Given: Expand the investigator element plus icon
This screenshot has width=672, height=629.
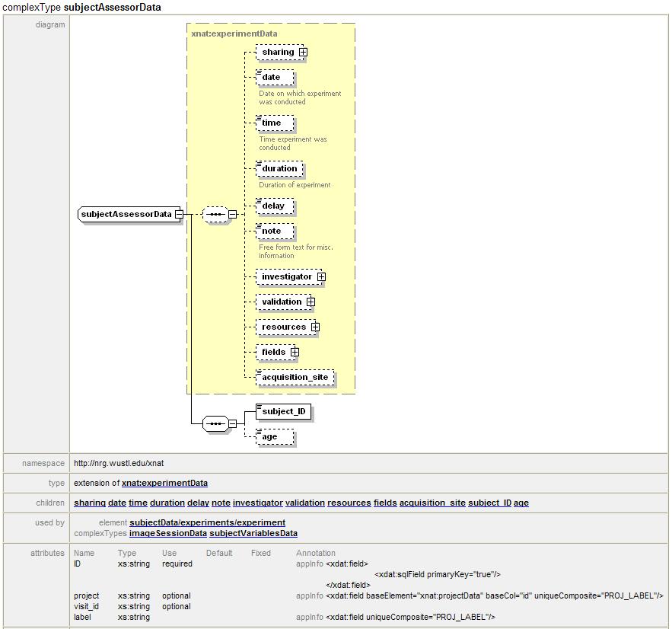Looking at the screenshot, I should [321, 277].
